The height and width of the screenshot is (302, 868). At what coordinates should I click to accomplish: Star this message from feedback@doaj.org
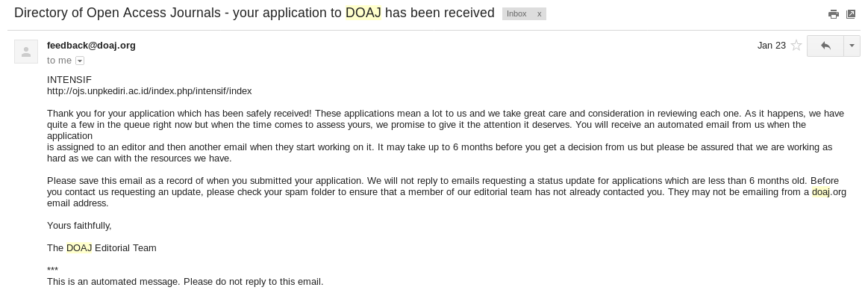pos(796,46)
